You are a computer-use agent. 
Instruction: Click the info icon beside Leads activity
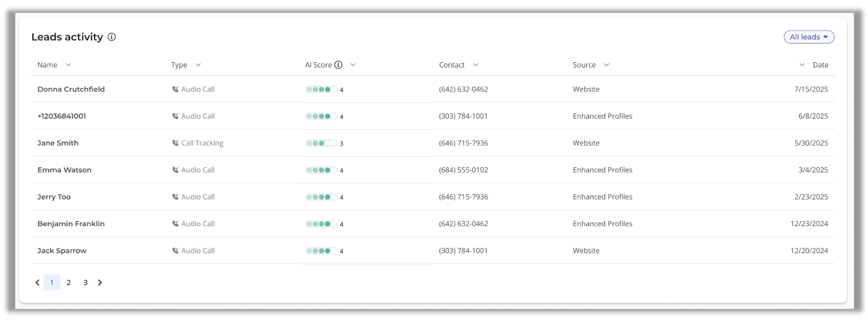112,37
